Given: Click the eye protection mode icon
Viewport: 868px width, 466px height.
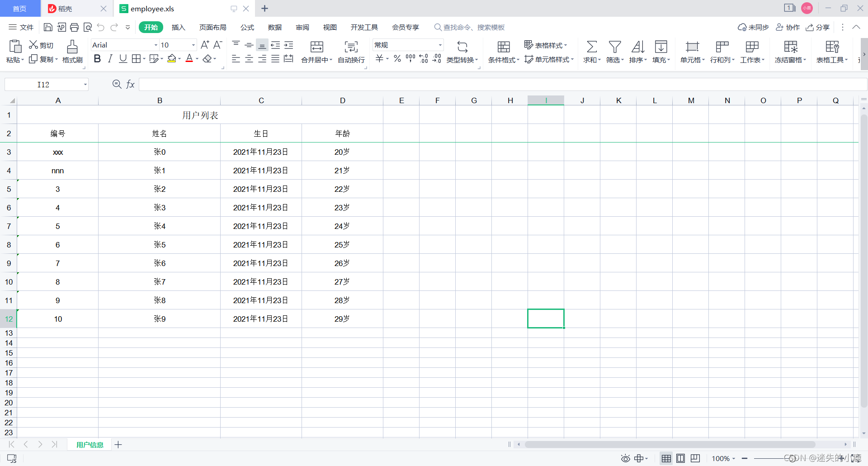Looking at the screenshot, I should coord(625,458).
